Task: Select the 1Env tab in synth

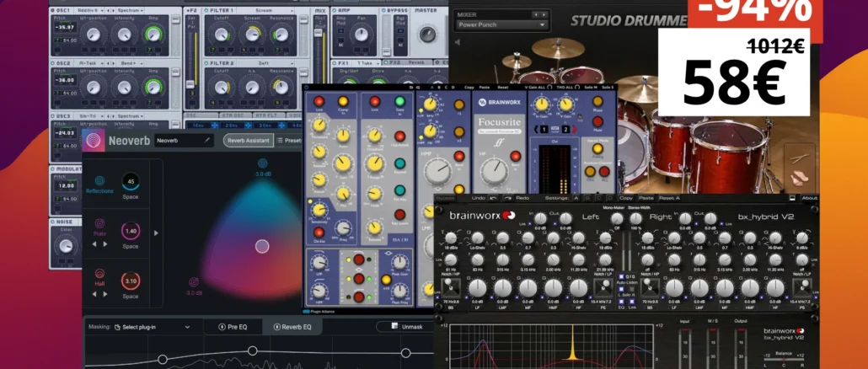Action: [200, 126]
